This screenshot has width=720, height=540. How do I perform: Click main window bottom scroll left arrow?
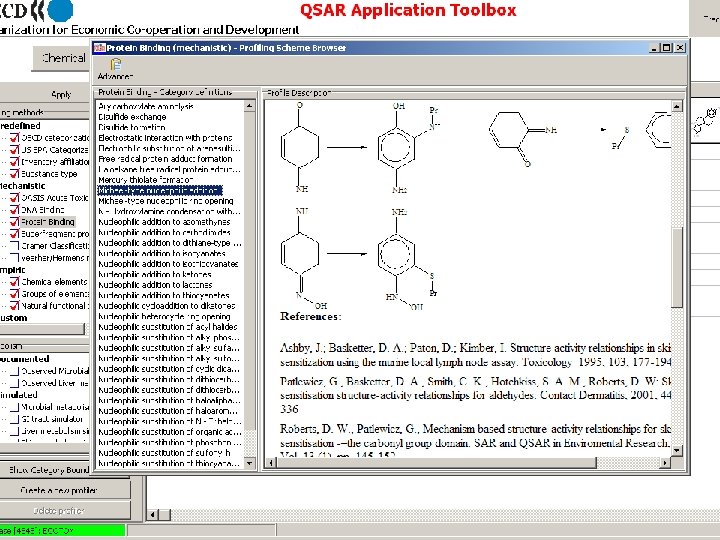click(153, 515)
